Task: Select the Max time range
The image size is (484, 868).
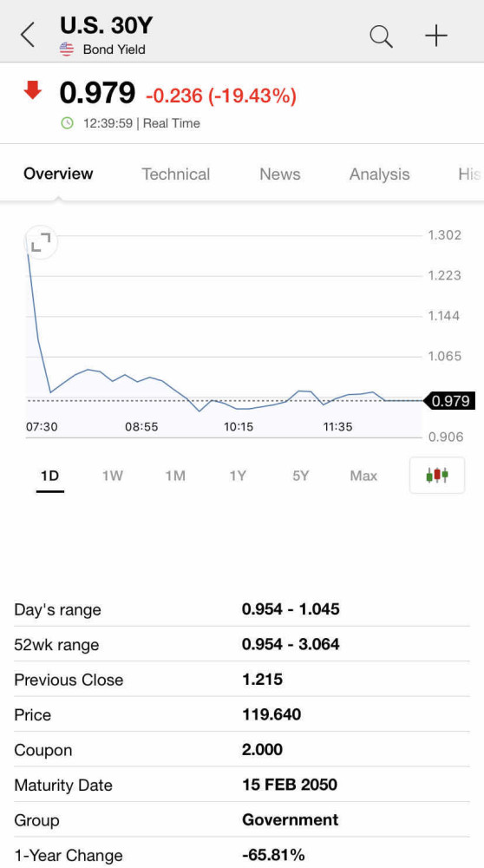Action: [x=363, y=476]
